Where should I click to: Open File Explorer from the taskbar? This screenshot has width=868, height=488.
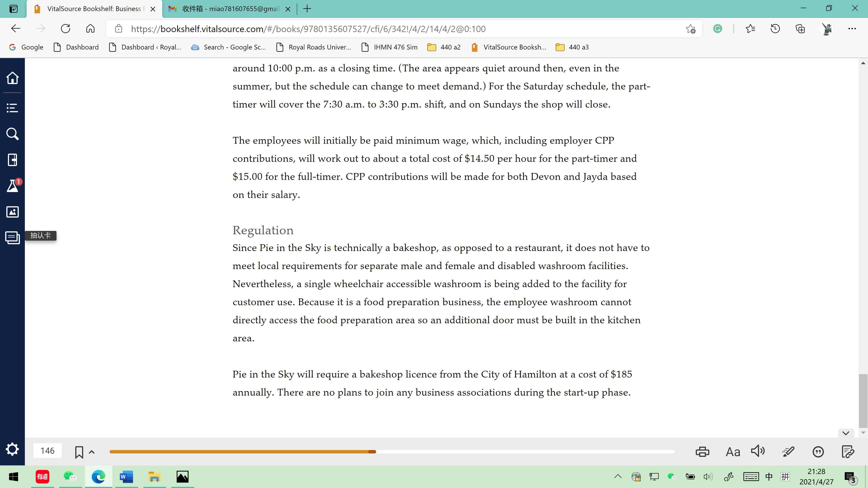[154, 476]
